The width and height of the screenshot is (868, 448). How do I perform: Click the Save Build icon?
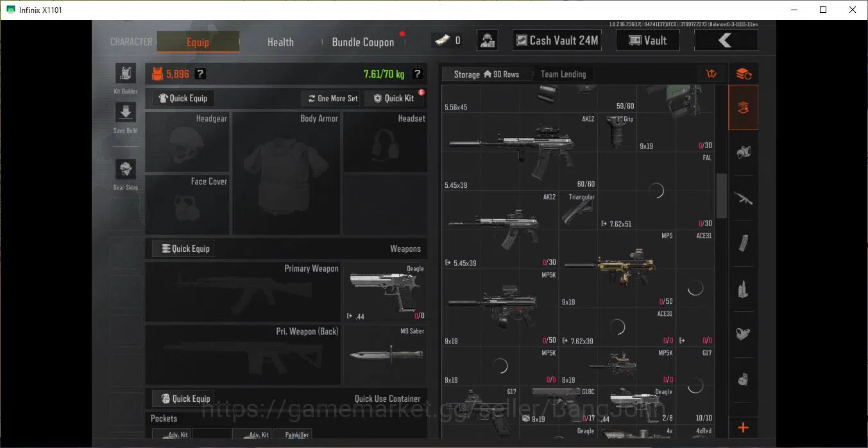pos(125,112)
